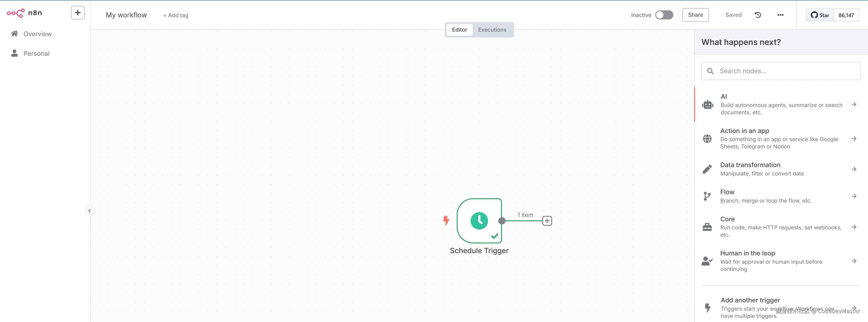Click the Add tag link

click(x=176, y=15)
